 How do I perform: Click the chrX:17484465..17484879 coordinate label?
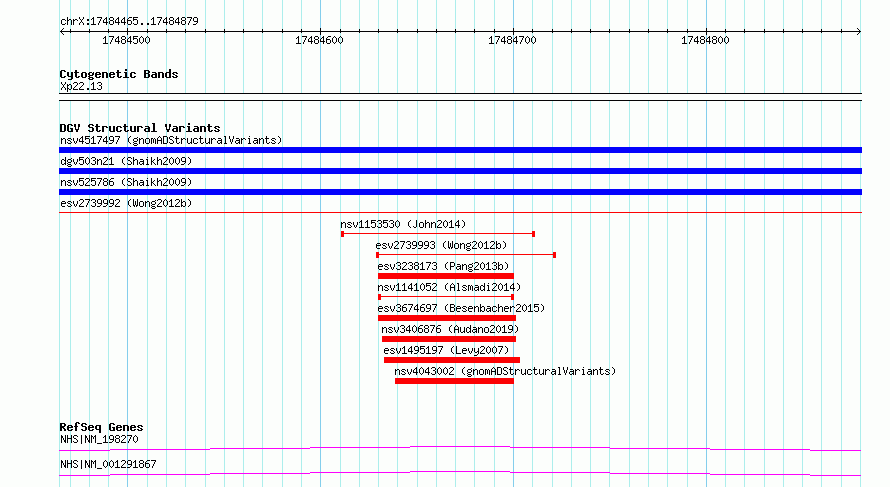pos(129,22)
